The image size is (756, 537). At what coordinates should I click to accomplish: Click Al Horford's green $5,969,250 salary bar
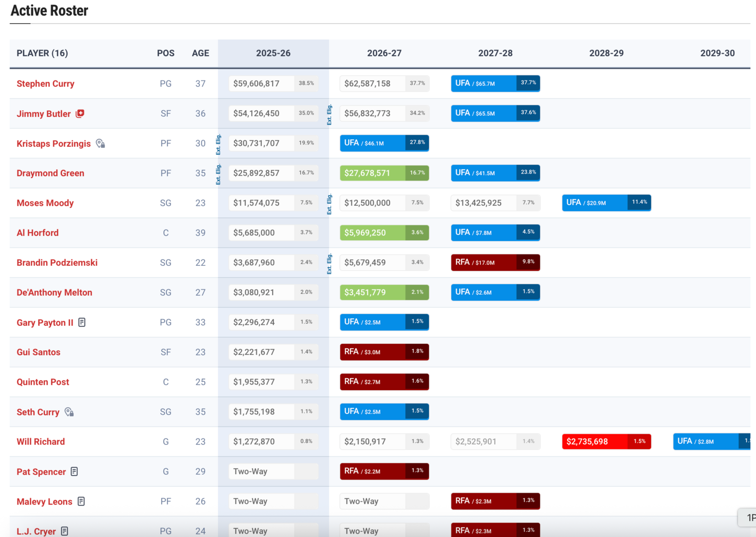384,232
